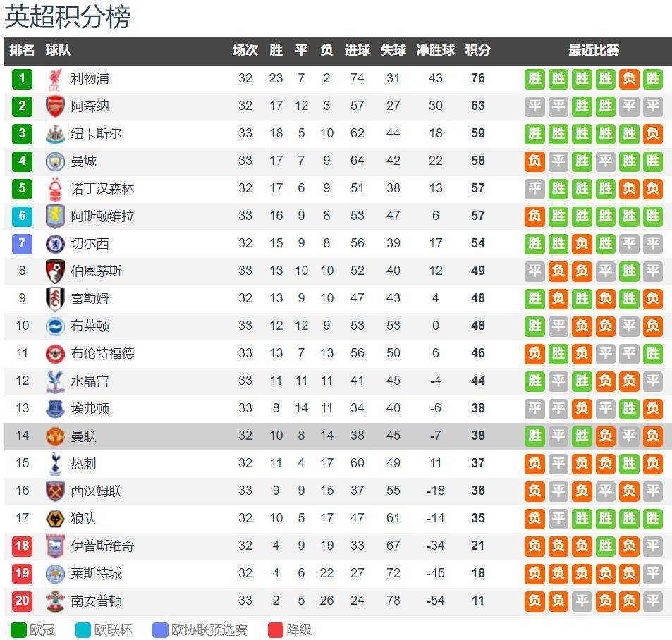Click the red rank 20 badge
Viewport: 672px width, 640px height.
coord(22,601)
